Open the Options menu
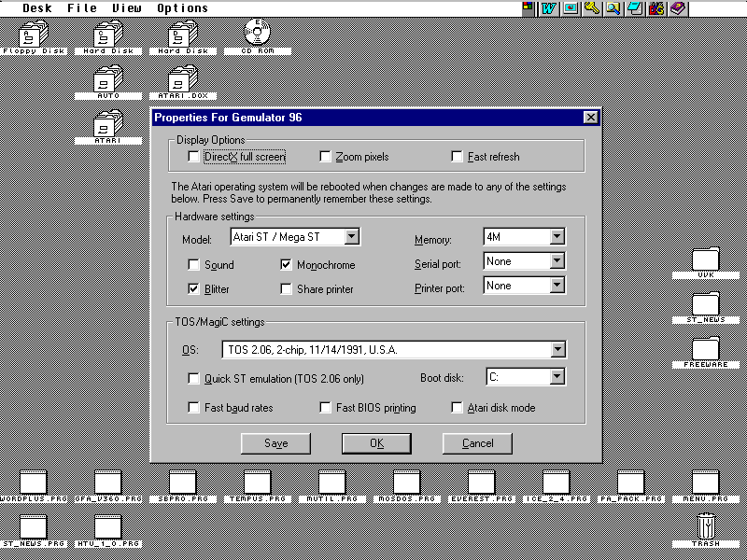Viewport: 747px width, 560px height. point(182,8)
